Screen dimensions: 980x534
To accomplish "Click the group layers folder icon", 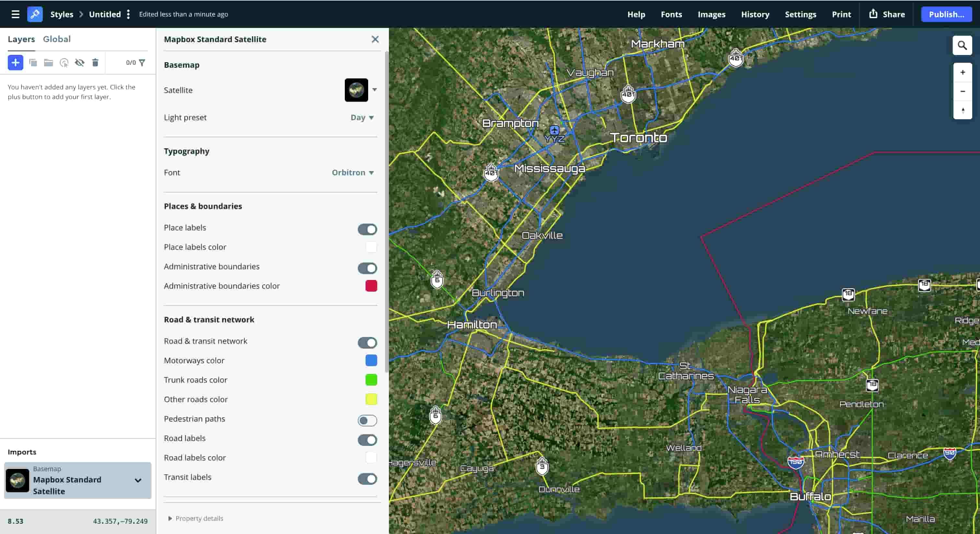I will click(x=48, y=63).
